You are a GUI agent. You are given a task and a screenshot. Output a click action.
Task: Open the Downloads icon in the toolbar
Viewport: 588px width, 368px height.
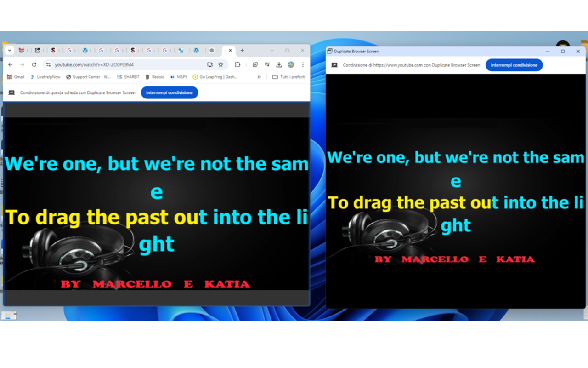pos(279,65)
